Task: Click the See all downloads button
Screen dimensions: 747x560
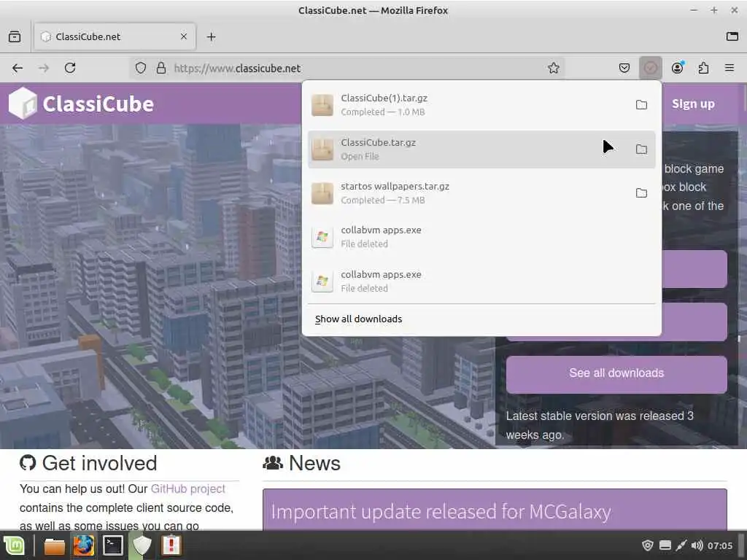Action: pos(616,373)
